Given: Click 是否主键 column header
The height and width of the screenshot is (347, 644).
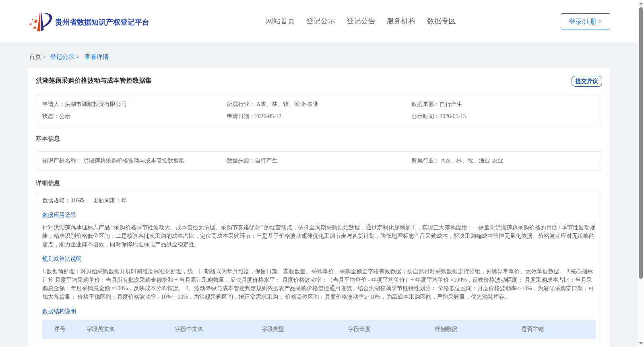Looking at the screenshot, I should [x=533, y=329].
